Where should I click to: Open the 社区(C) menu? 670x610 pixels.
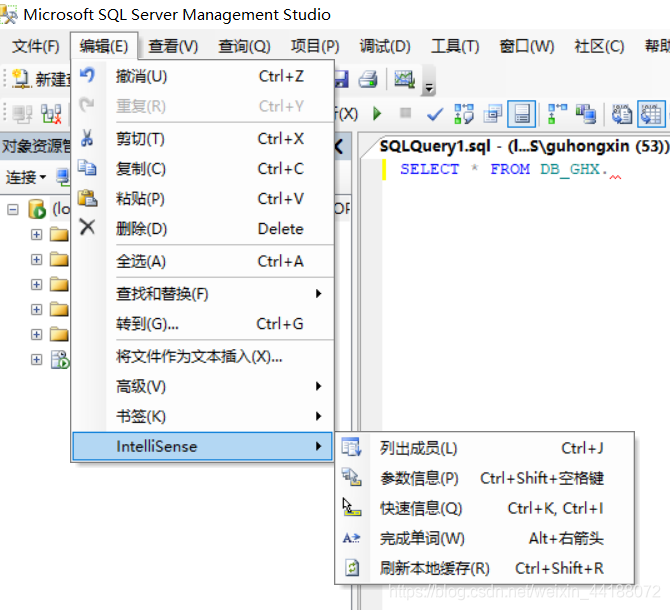[599, 46]
